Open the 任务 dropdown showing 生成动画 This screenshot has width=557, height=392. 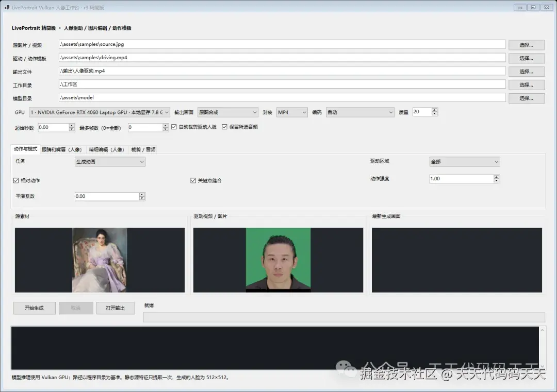(110, 162)
